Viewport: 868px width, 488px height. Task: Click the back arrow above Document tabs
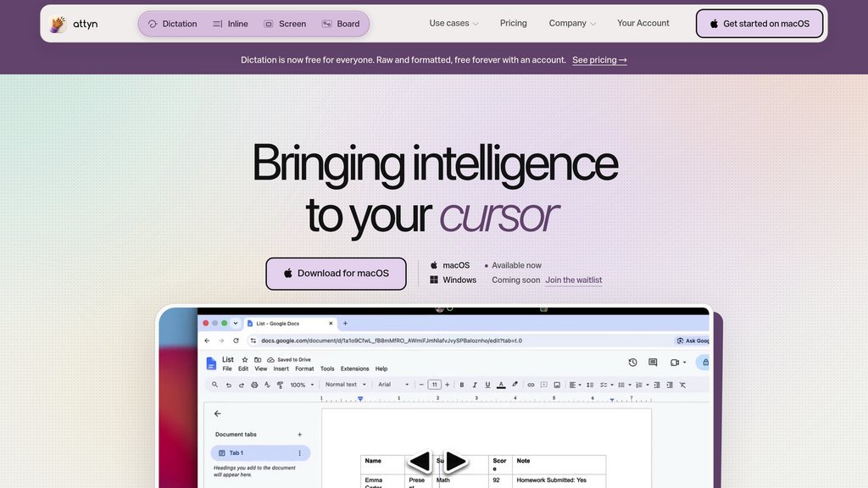click(218, 413)
